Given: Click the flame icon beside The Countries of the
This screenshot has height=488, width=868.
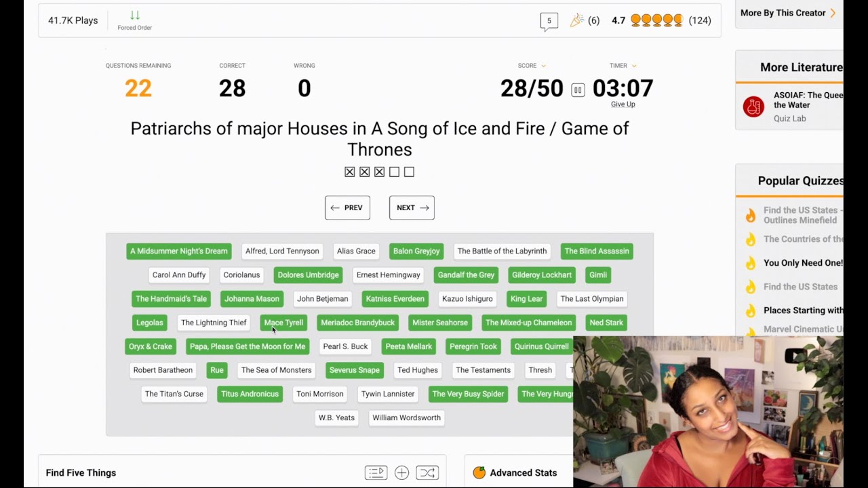Looking at the screenshot, I should coord(751,239).
